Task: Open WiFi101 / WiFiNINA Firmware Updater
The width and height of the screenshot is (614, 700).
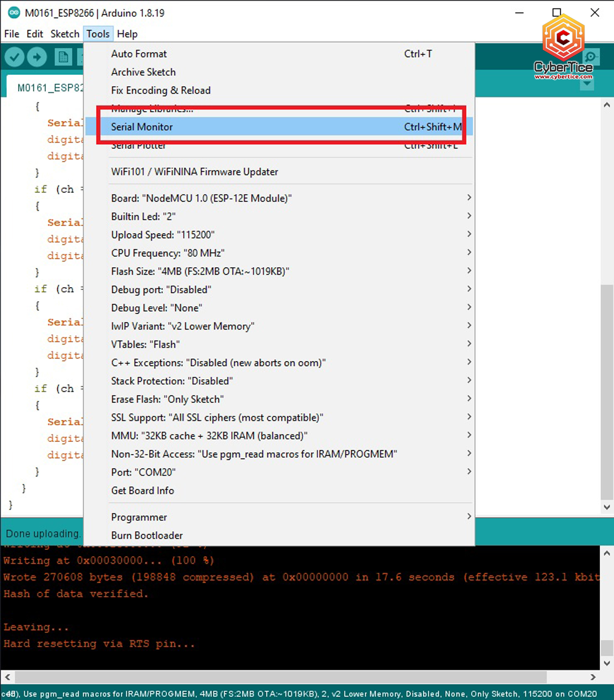Action: click(x=194, y=172)
